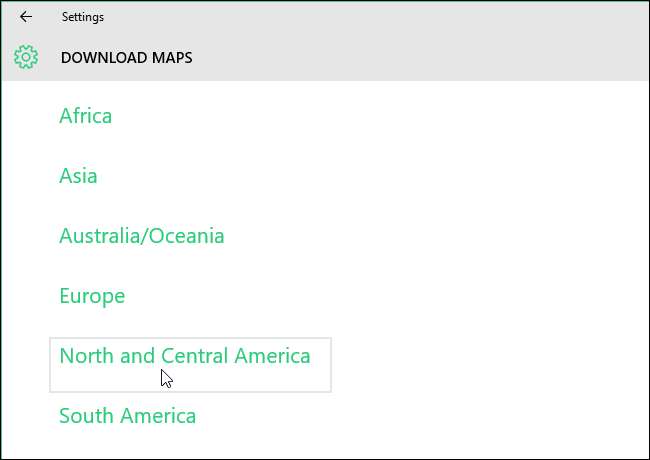The height and width of the screenshot is (460, 650).
Task: Click the Settings gear icon
Action: point(26,57)
